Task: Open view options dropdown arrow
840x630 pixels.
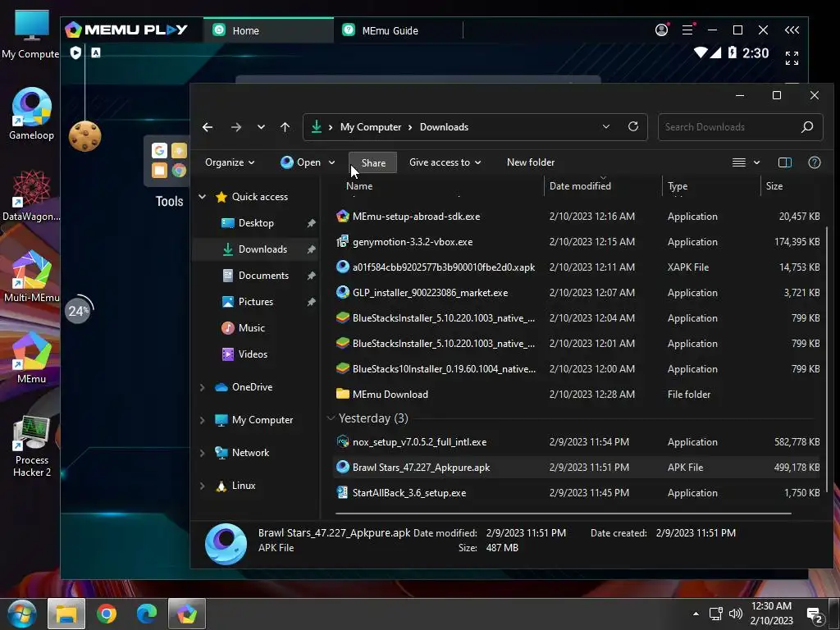Action: point(756,162)
